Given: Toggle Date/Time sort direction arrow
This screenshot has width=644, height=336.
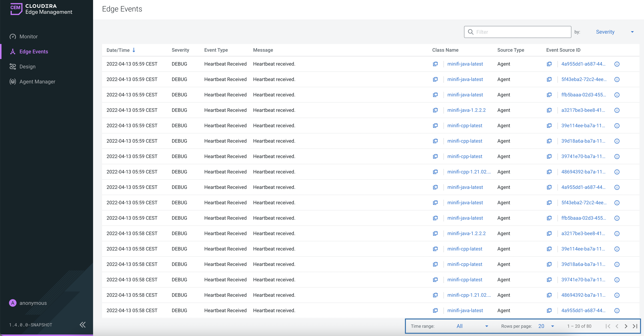Looking at the screenshot, I should coord(134,50).
